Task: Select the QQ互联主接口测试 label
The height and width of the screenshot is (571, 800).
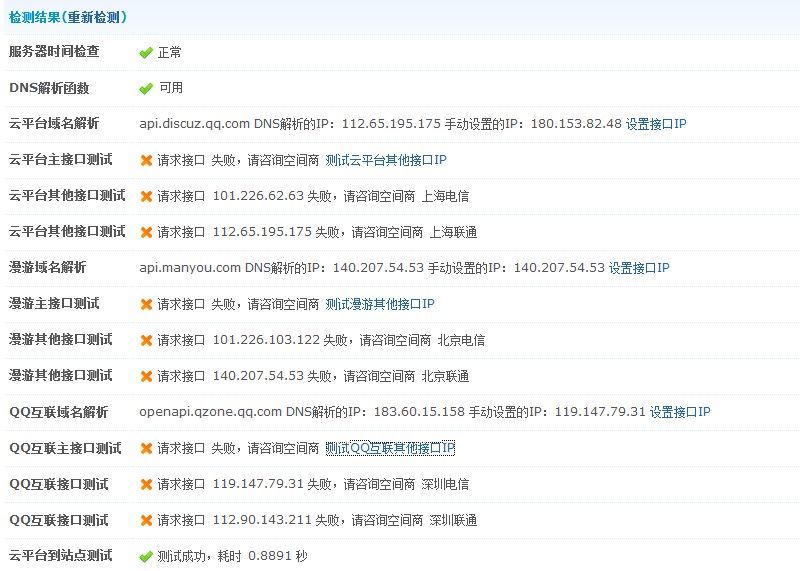Action: (65, 448)
